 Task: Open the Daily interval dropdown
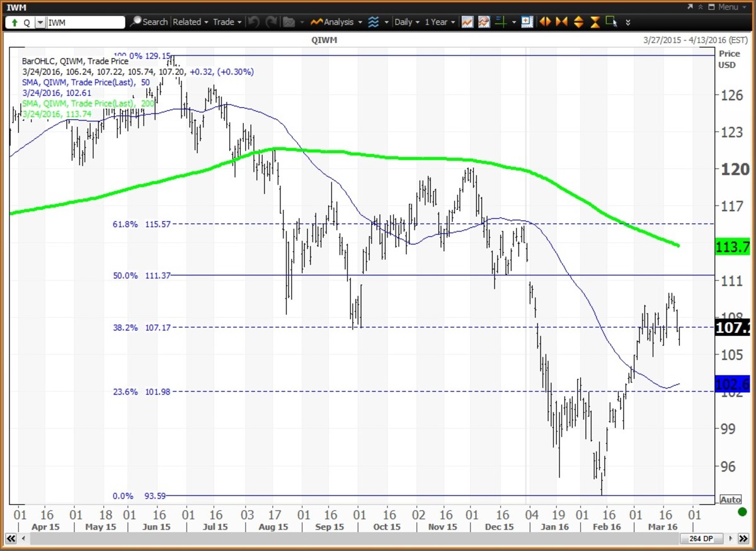coord(406,22)
